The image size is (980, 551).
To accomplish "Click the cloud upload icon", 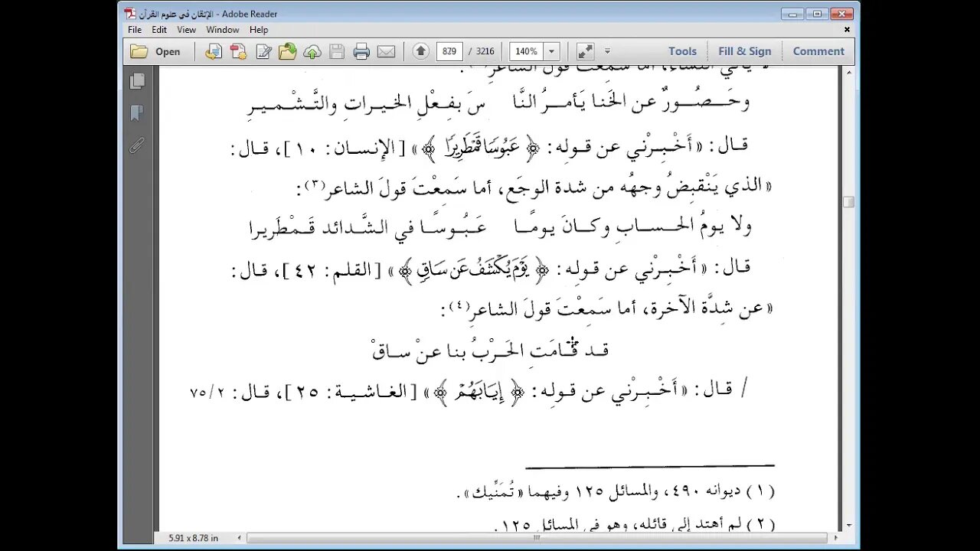I will pyautogui.click(x=312, y=51).
